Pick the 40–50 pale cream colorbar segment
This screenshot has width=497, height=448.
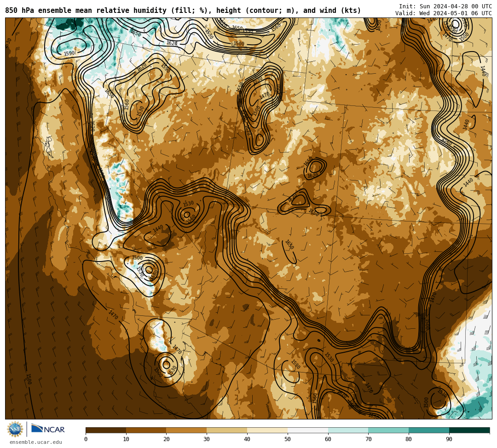267,430
